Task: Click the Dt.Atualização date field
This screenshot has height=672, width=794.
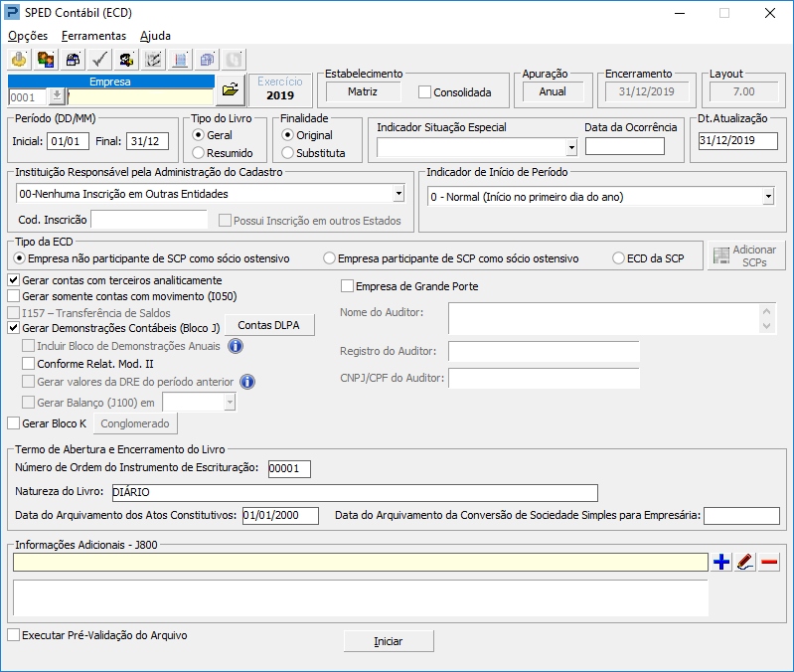Action: [737, 141]
